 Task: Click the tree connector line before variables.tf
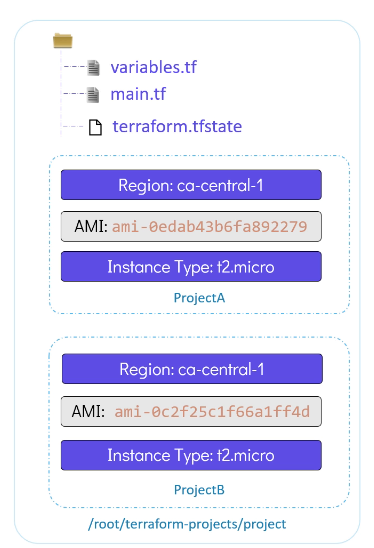click(75, 66)
